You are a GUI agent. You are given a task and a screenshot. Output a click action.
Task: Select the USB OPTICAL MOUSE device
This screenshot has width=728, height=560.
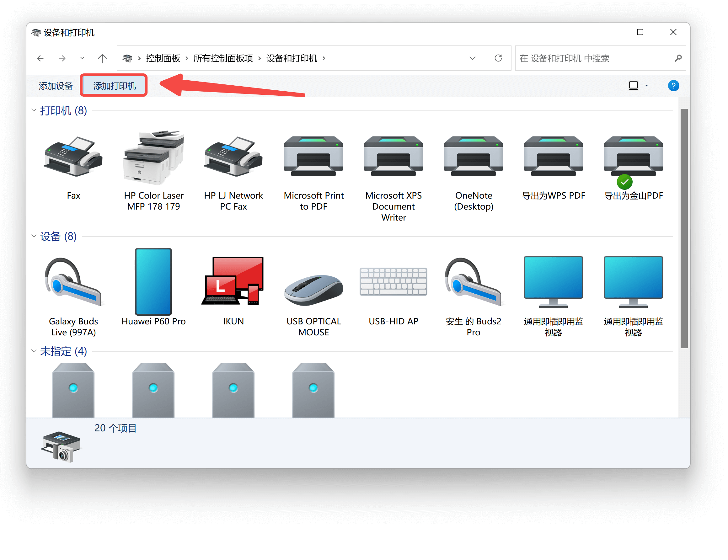(x=313, y=290)
